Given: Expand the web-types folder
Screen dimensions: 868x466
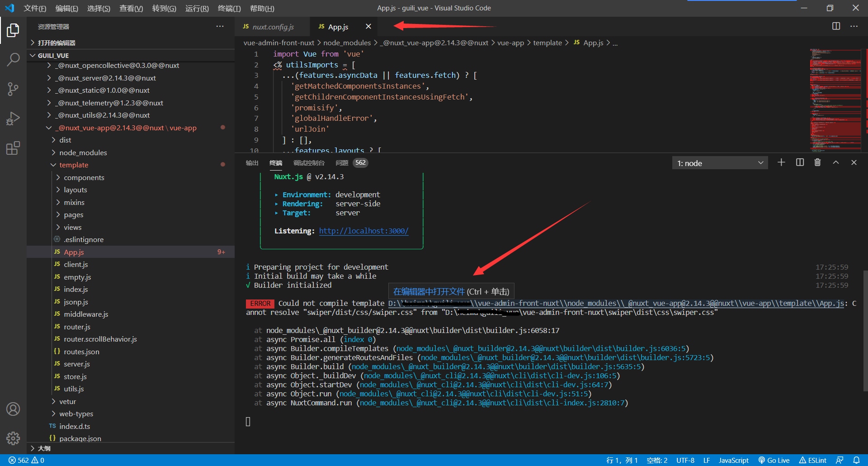Looking at the screenshot, I should pyautogui.click(x=131, y=414).
